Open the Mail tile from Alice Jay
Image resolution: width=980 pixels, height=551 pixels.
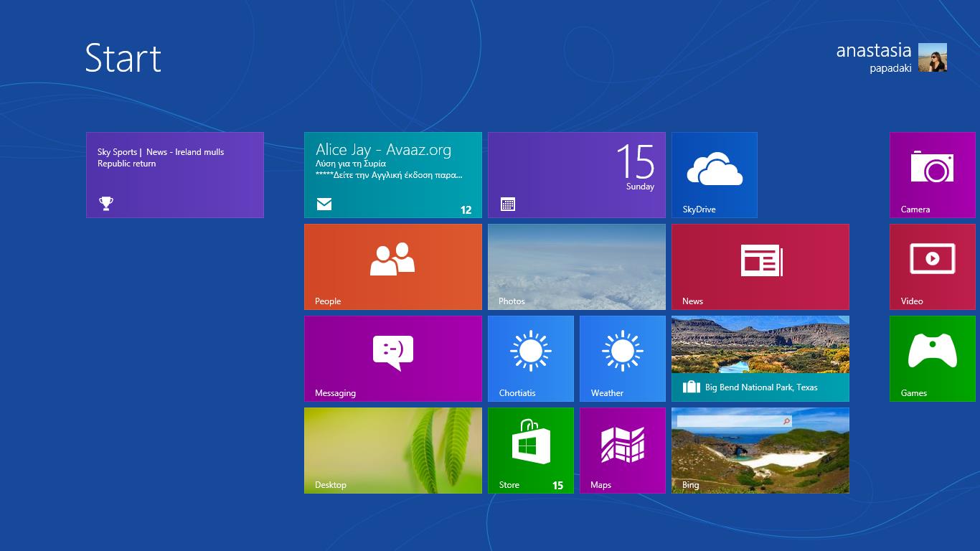point(393,175)
